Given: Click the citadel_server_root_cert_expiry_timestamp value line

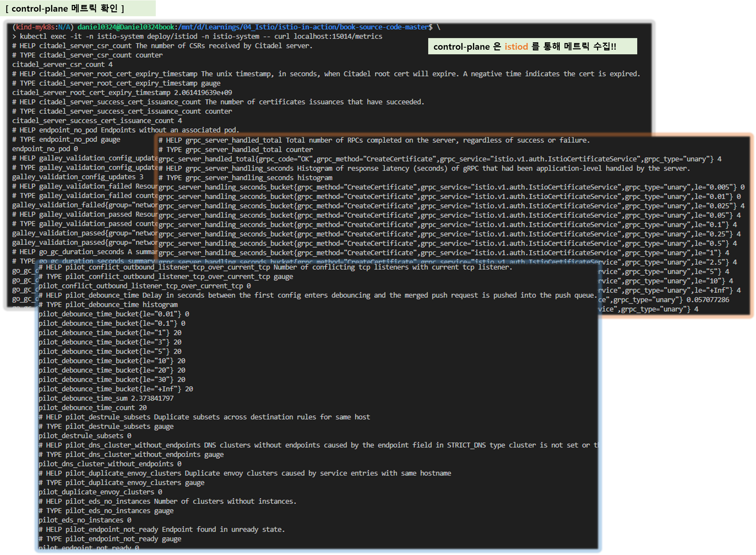Looking at the screenshot, I should click(122, 92).
